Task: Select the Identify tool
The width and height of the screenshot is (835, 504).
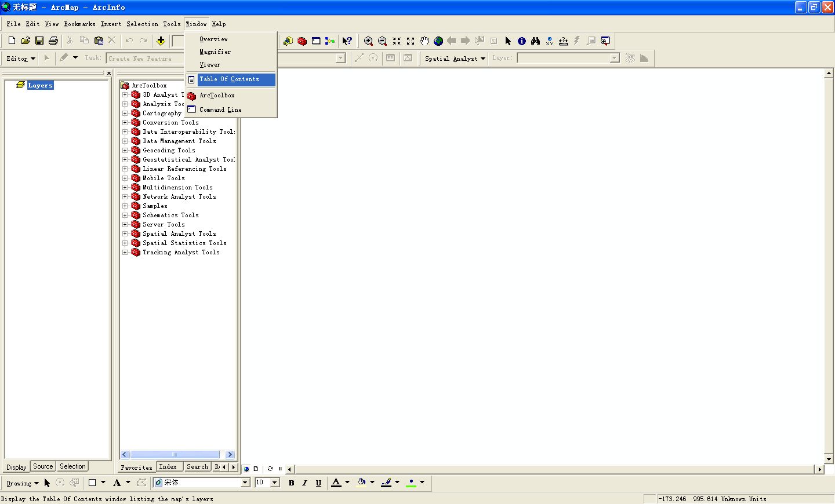Action: point(522,41)
